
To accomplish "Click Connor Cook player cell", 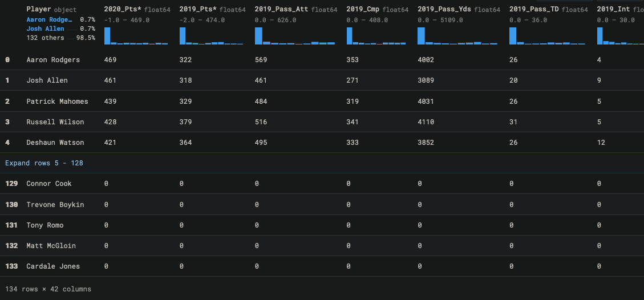I will (x=49, y=184).
